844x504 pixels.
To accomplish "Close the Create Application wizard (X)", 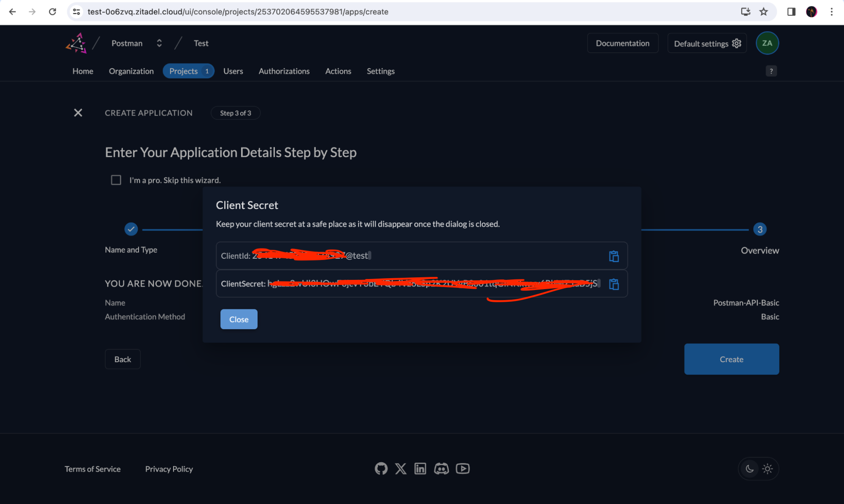I will click(78, 113).
